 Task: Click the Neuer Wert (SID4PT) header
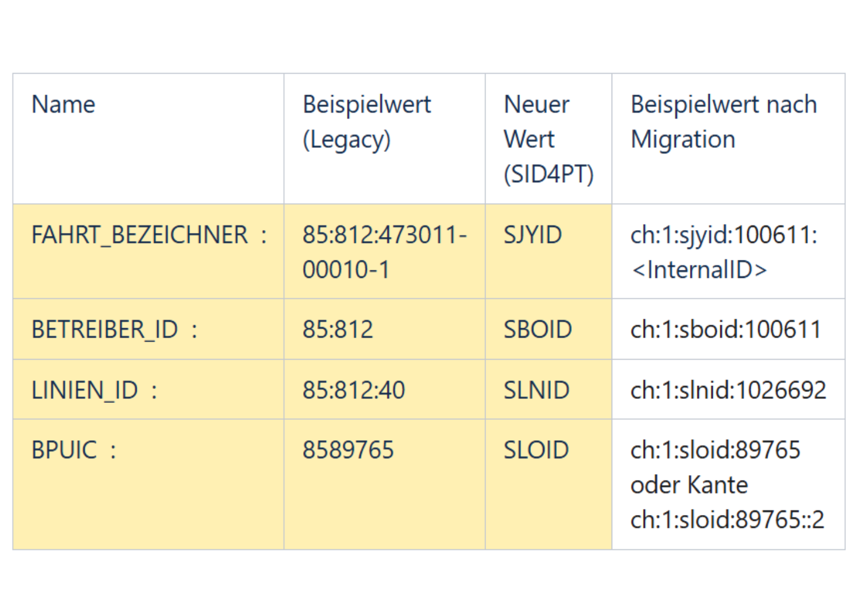click(x=549, y=139)
